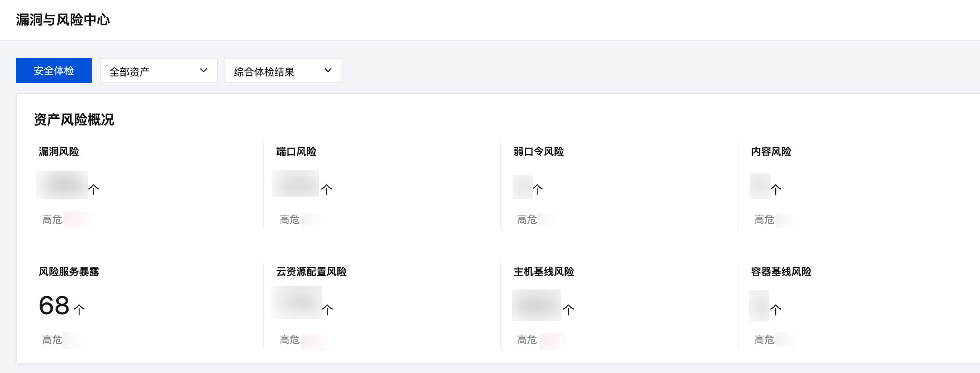Click the 容器基线风险 card title
Viewport: 980px width, 373px height.
click(x=781, y=272)
